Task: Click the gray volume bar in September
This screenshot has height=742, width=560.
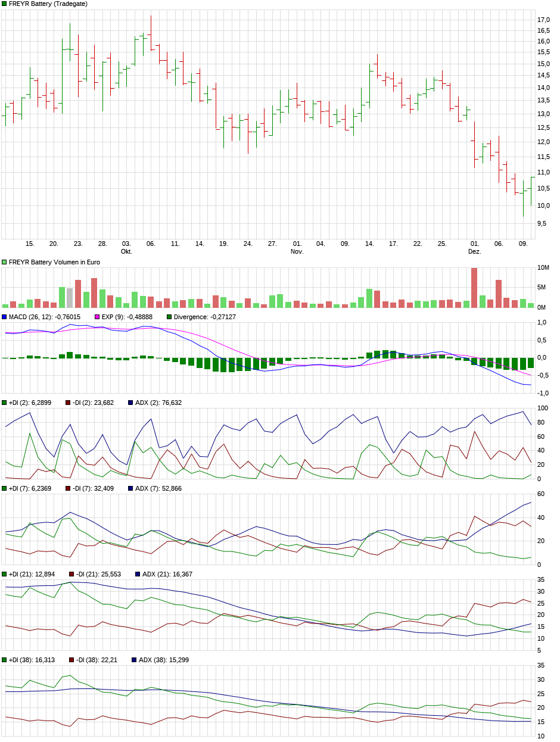Action: click(x=70, y=298)
